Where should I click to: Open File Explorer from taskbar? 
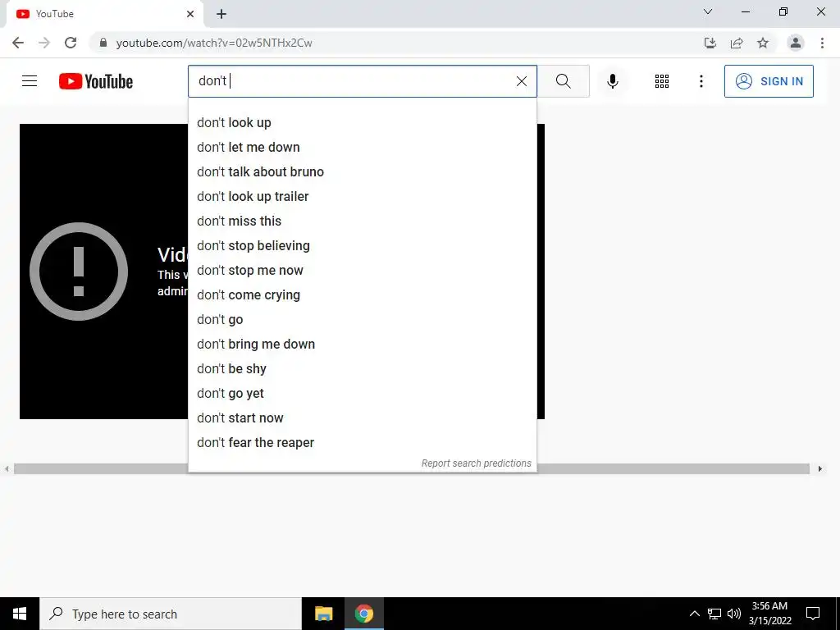tap(323, 614)
